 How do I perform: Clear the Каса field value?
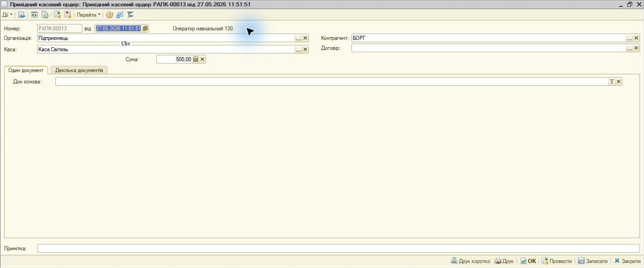tap(305, 49)
